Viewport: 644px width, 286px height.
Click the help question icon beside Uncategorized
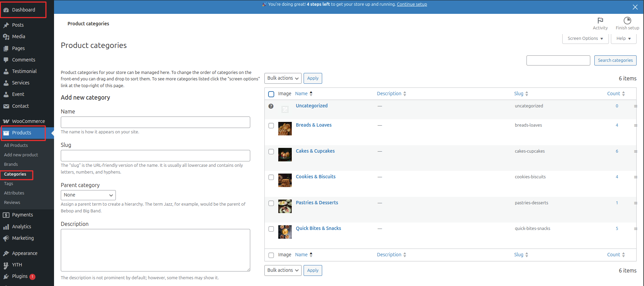click(271, 106)
